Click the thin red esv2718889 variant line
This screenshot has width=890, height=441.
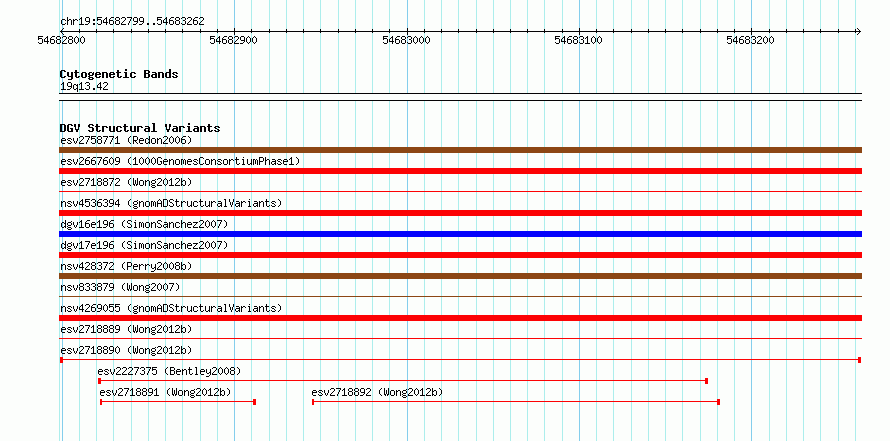tap(460, 338)
